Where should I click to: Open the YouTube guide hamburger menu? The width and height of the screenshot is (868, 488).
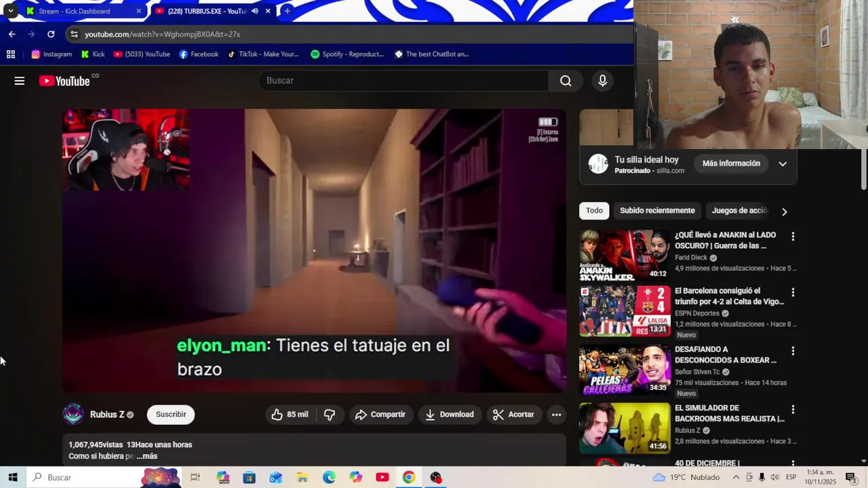[20, 81]
